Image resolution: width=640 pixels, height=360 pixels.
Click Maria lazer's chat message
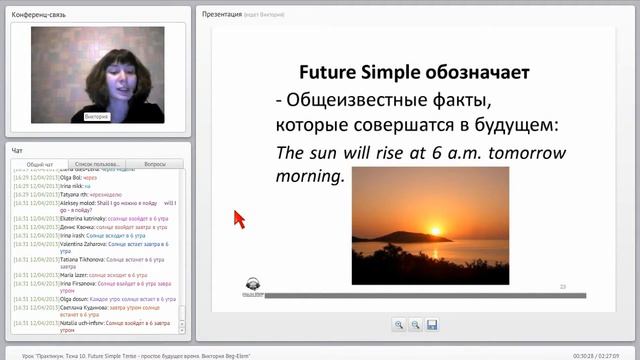point(80,275)
